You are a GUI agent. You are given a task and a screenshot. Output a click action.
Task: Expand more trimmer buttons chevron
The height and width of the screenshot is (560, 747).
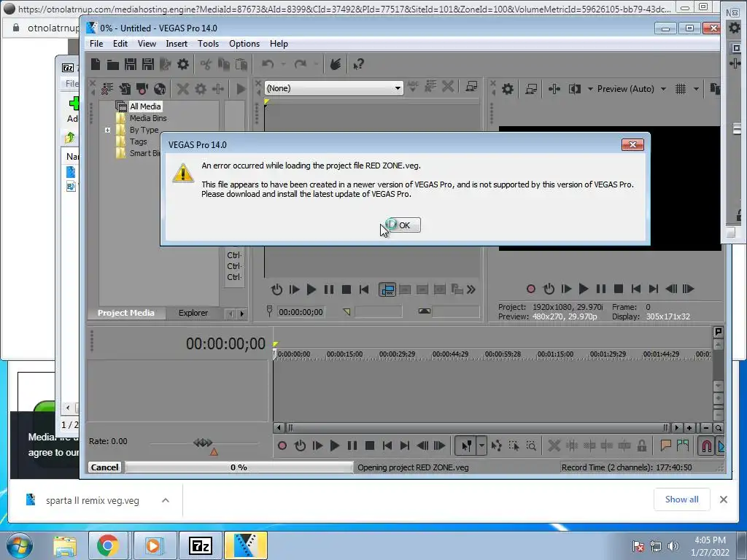tap(471, 289)
